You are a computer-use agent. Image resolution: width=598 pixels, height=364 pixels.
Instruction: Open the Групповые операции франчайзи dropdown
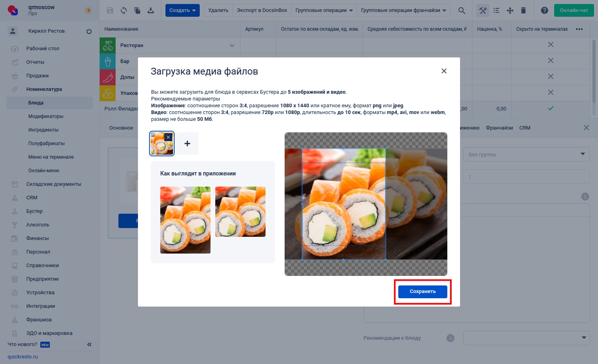tap(403, 10)
